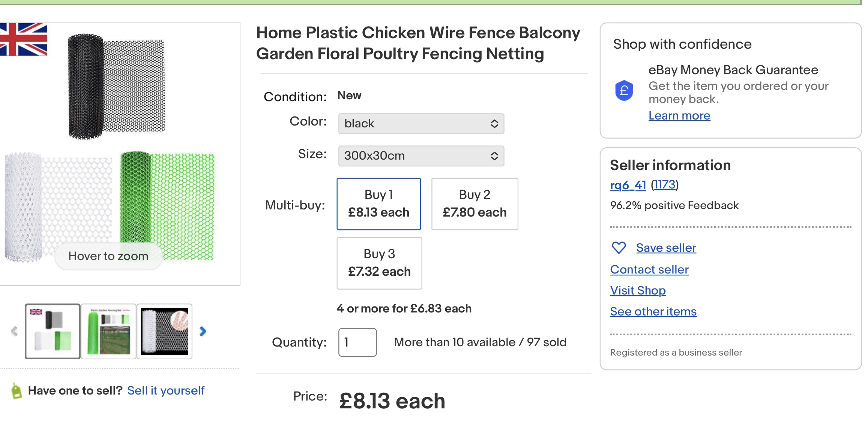
Task: Click Sell it yourself link
Action: click(x=166, y=390)
